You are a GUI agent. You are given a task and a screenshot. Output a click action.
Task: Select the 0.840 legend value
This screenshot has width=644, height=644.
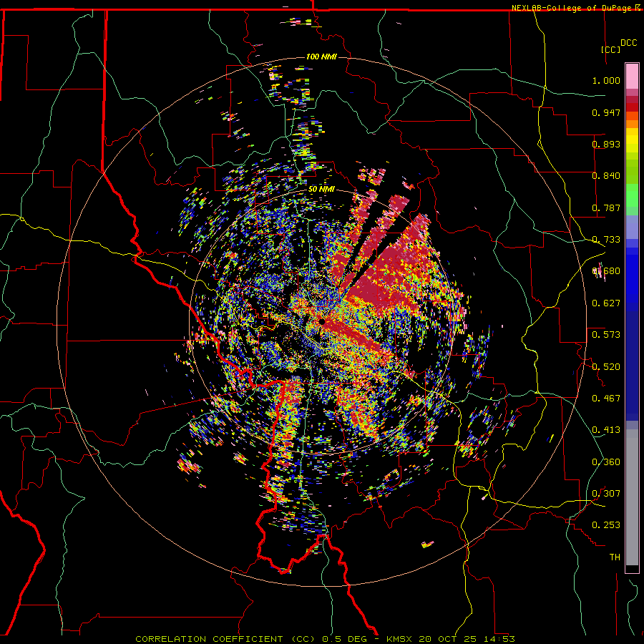point(606,176)
